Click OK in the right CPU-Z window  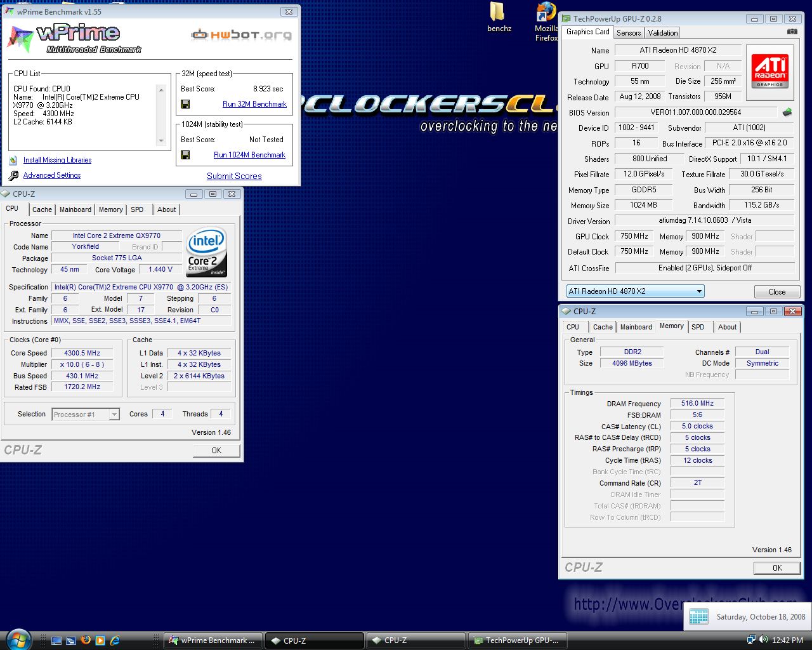click(777, 567)
